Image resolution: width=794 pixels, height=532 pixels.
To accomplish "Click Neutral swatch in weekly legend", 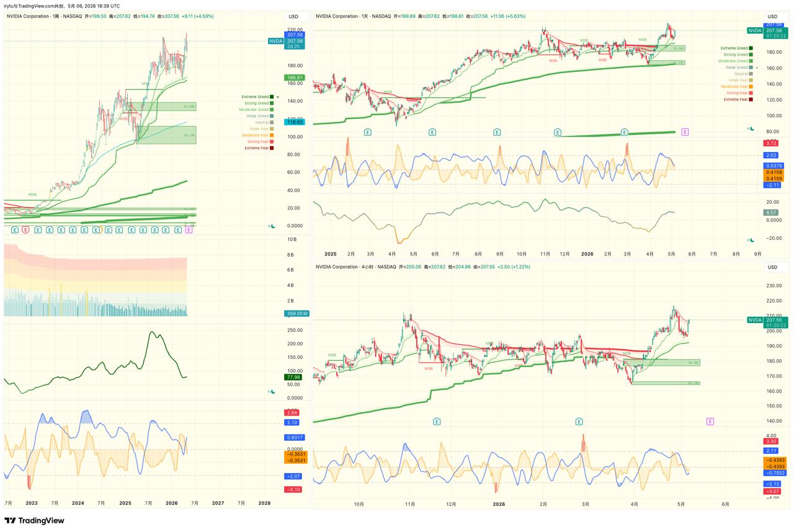I will (x=272, y=122).
